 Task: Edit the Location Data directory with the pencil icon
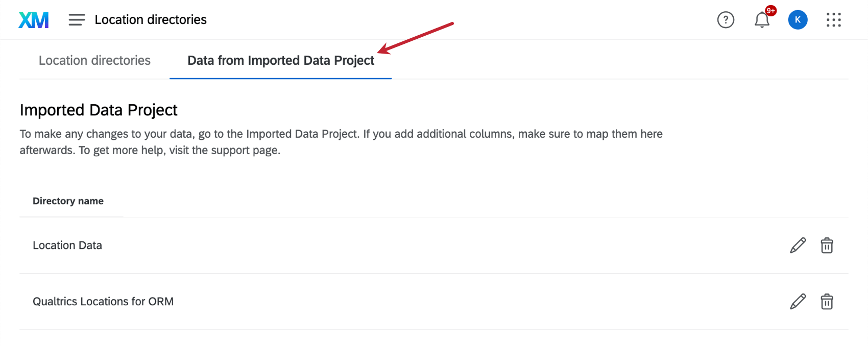pyautogui.click(x=798, y=245)
